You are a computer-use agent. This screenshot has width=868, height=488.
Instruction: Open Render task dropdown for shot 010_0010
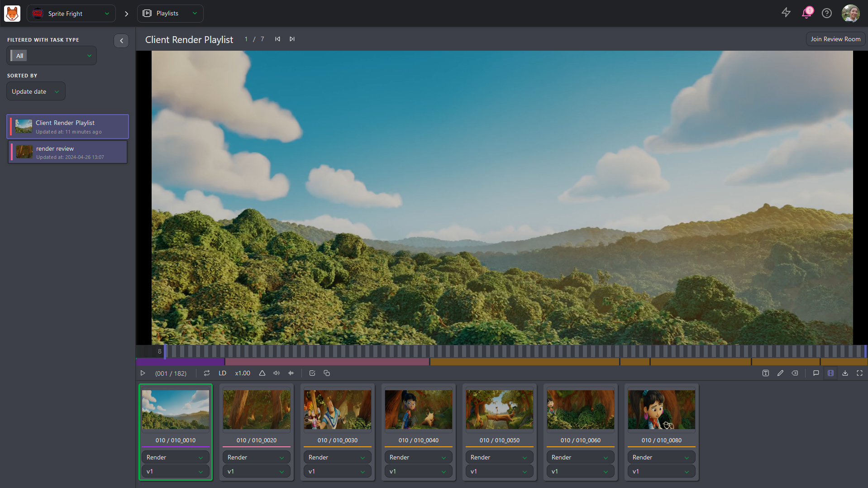[176, 457]
